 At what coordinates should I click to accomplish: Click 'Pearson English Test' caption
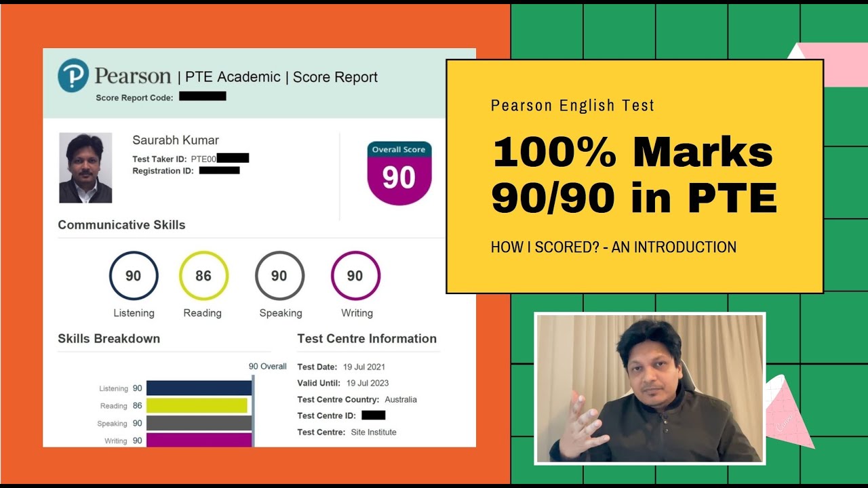(x=573, y=106)
